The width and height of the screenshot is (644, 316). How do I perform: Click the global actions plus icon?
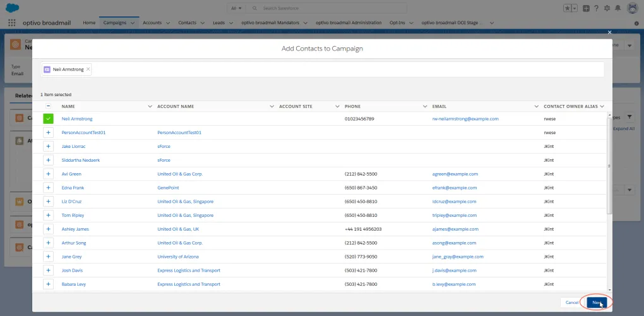586,8
